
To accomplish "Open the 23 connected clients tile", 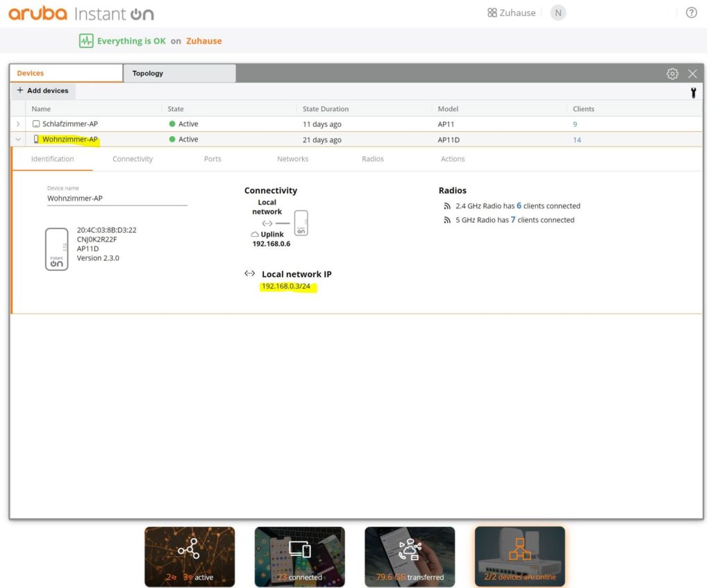I will click(300, 557).
